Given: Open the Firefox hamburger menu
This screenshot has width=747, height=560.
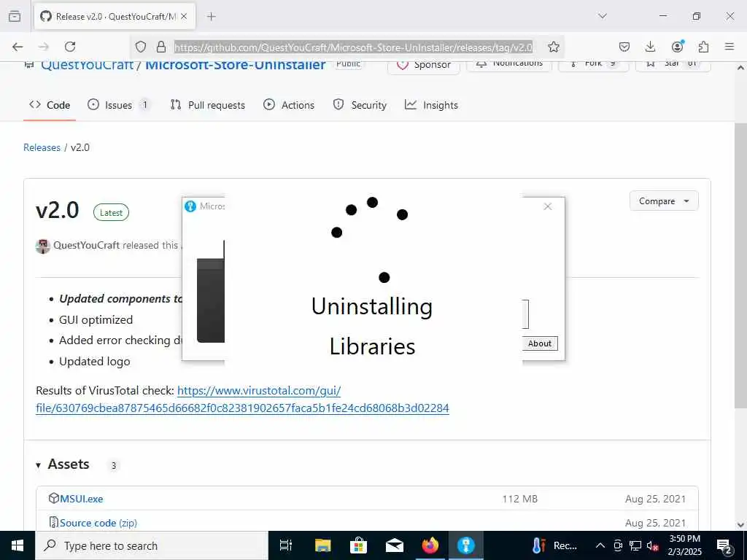Looking at the screenshot, I should pyautogui.click(x=729, y=47).
